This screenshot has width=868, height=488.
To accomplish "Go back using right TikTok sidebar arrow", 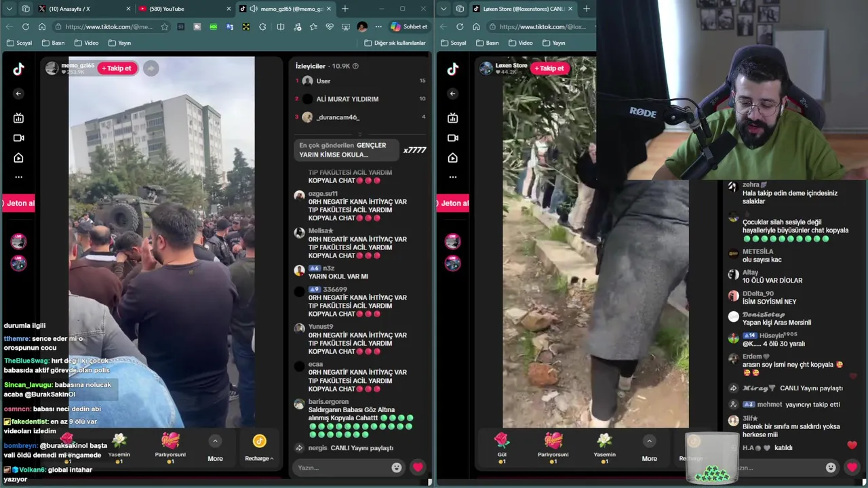I will 452,94.
